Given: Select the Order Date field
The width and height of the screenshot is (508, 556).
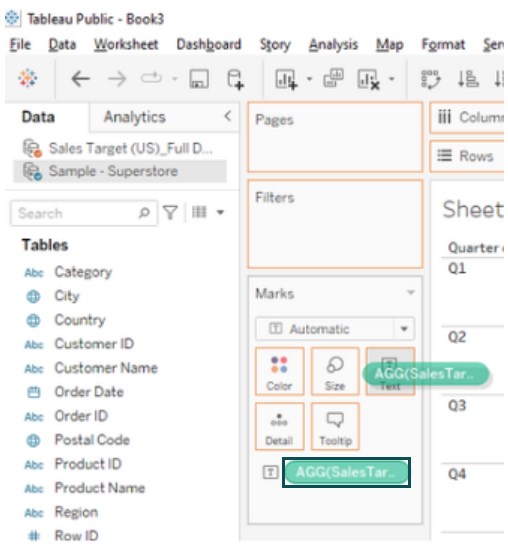Looking at the screenshot, I should pos(89,392).
